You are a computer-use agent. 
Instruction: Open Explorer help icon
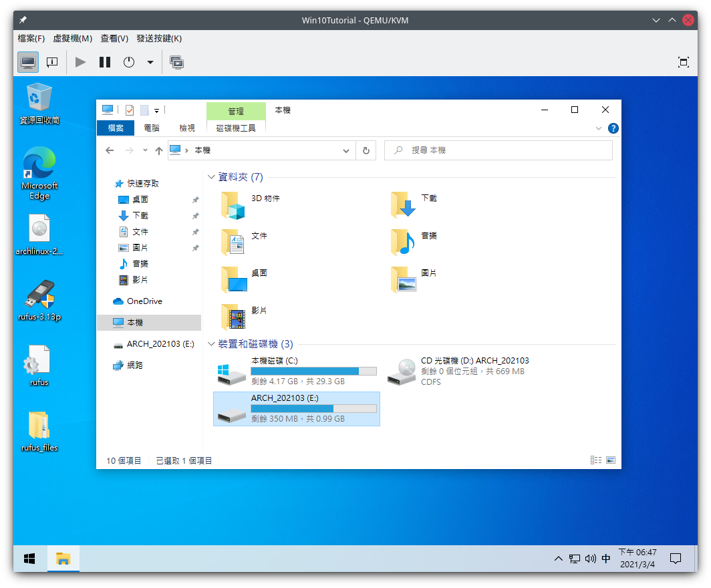pyautogui.click(x=613, y=128)
